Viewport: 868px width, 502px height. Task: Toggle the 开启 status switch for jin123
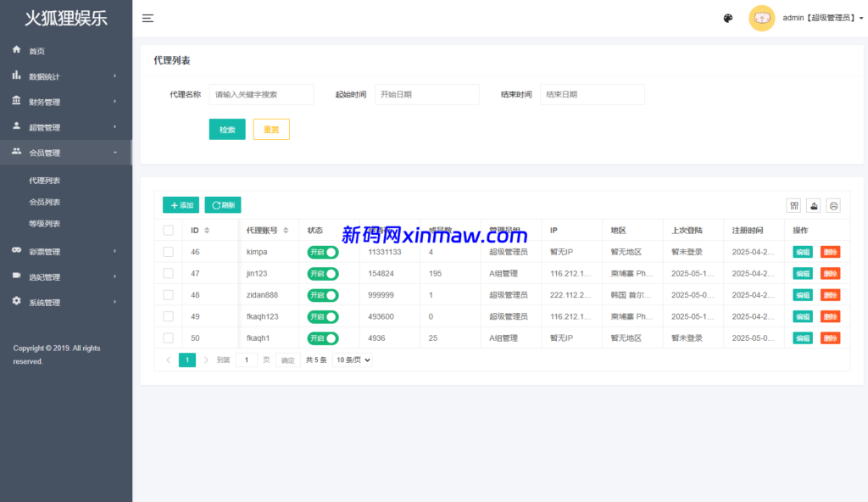323,274
